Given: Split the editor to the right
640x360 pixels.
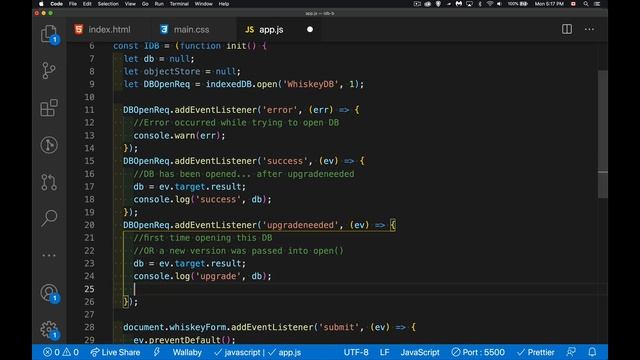Looking at the screenshot, I should [x=567, y=29].
